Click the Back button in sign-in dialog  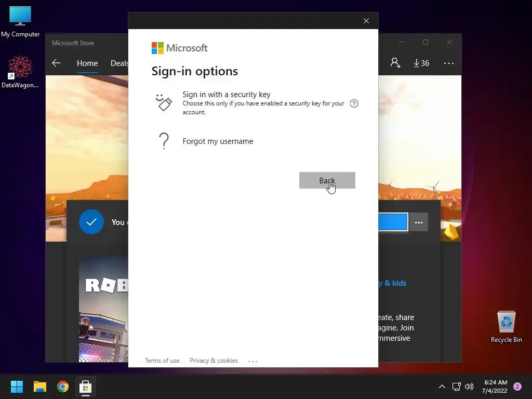click(x=327, y=180)
